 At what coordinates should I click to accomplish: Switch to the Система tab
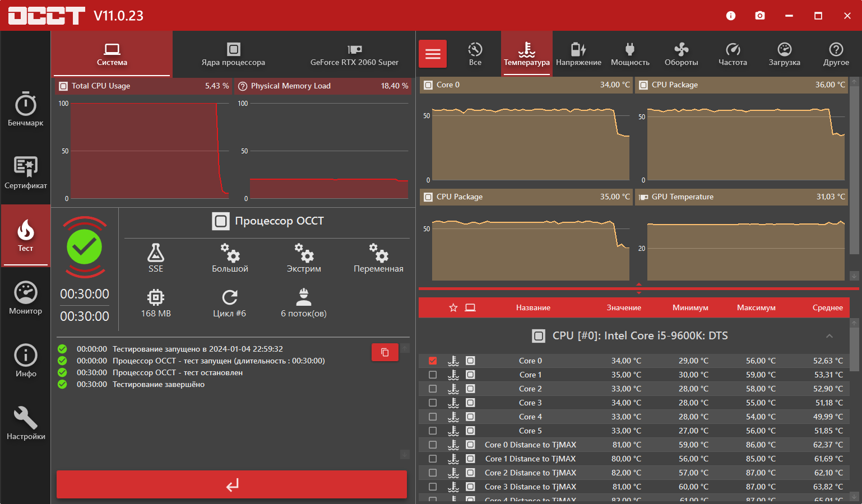click(112, 54)
